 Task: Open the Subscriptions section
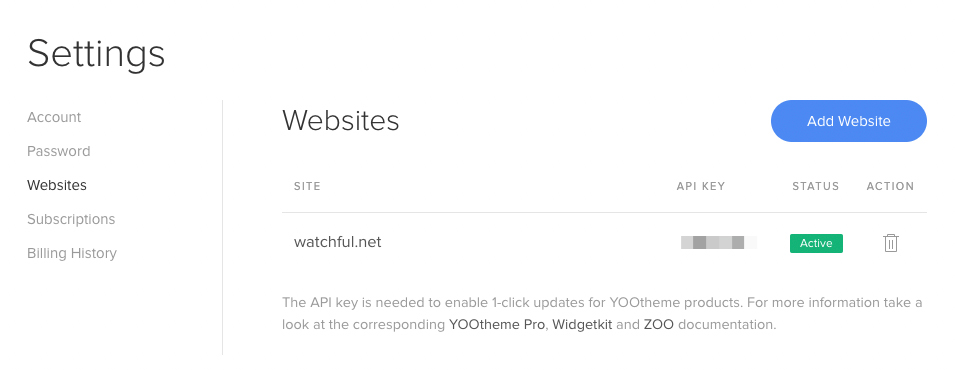point(71,219)
